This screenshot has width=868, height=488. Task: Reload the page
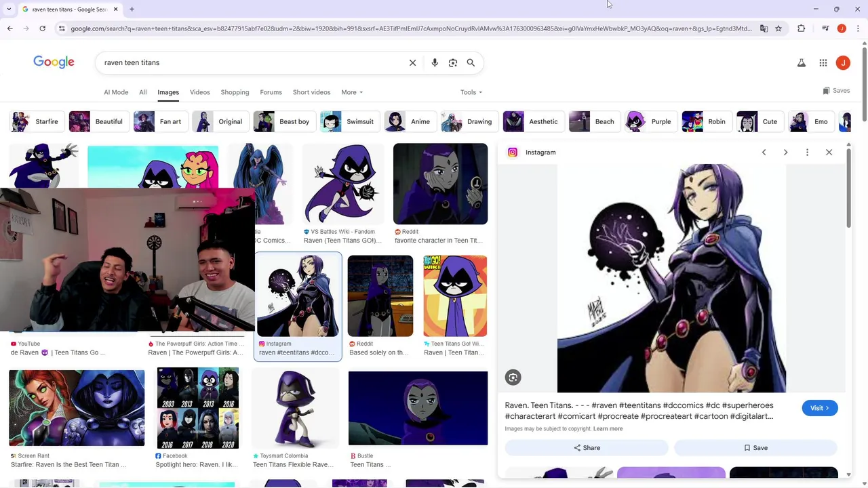tap(42, 28)
